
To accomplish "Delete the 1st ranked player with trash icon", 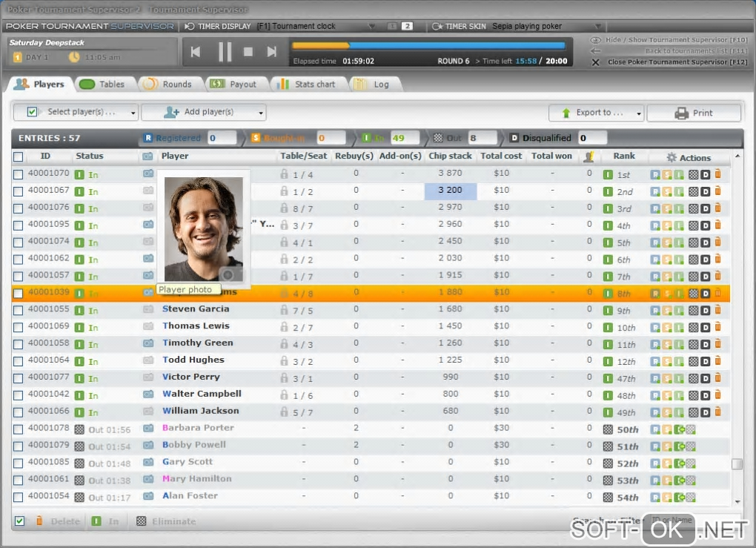I will (718, 174).
